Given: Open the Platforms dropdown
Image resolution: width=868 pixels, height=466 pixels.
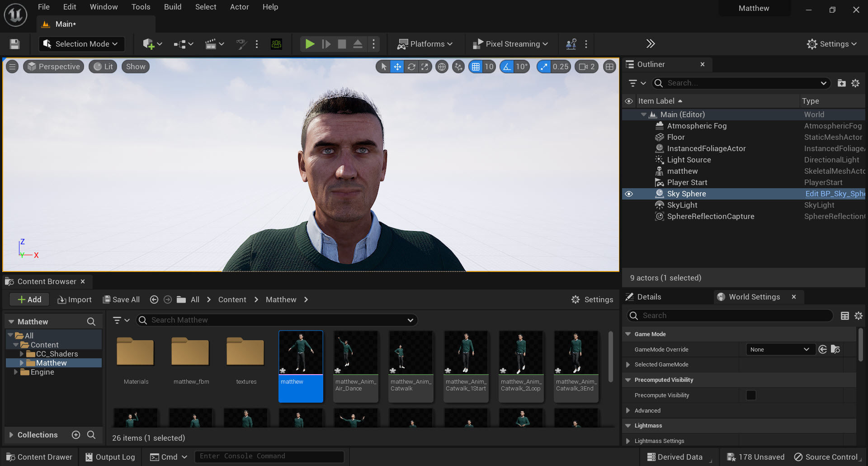Looking at the screenshot, I should (425, 44).
